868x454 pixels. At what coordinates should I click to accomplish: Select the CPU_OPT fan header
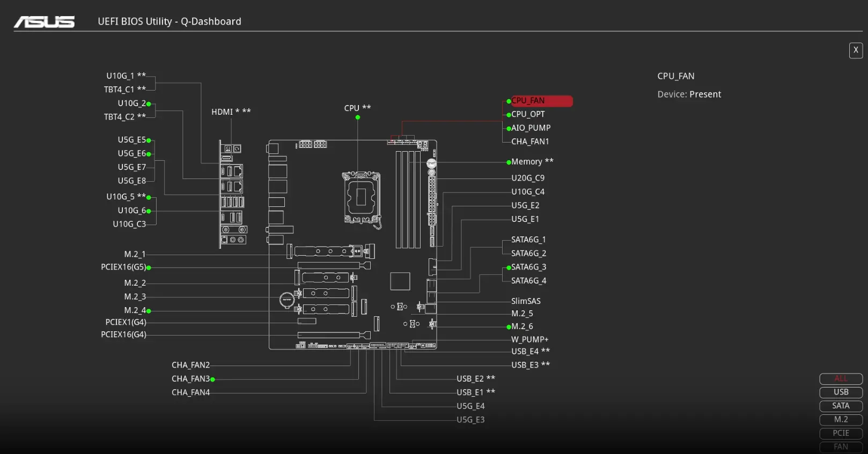pyautogui.click(x=527, y=114)
